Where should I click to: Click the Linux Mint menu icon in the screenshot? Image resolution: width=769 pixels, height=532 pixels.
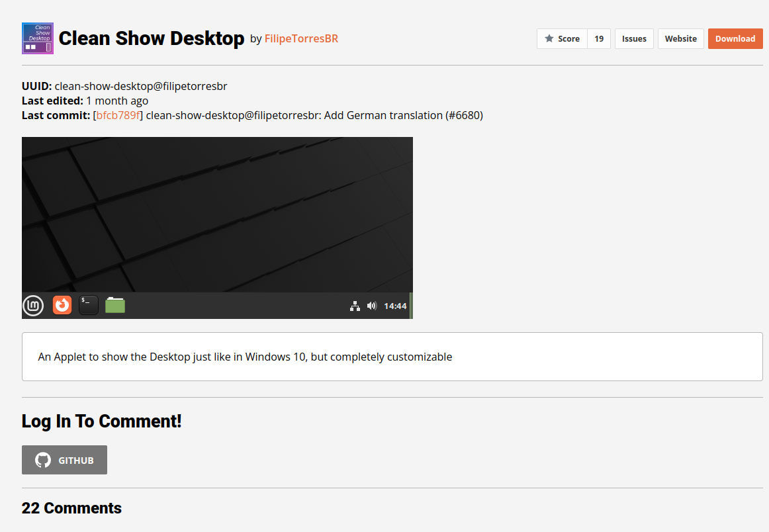coord(33,305)
